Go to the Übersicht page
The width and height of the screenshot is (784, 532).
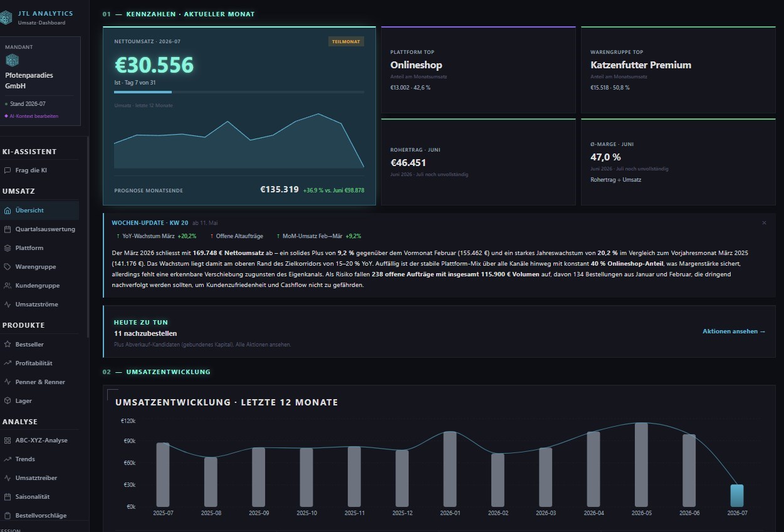(x=39, y=211)
